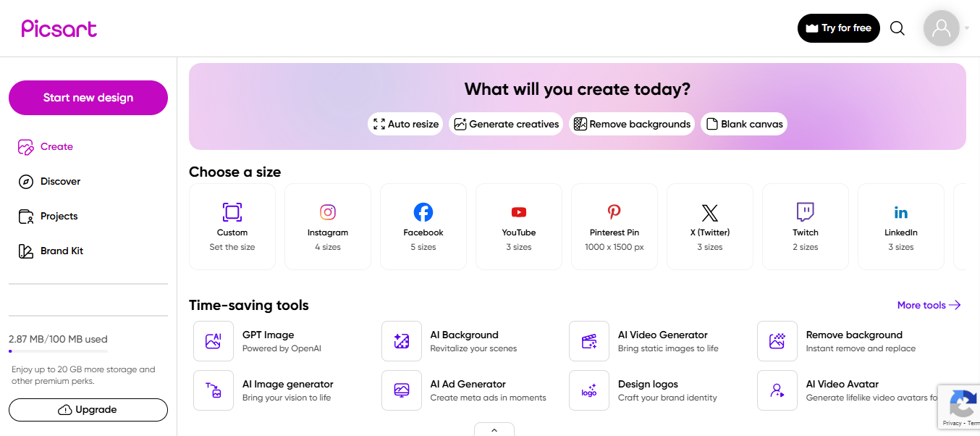Select the Auto resize chip

coord(405,124)
